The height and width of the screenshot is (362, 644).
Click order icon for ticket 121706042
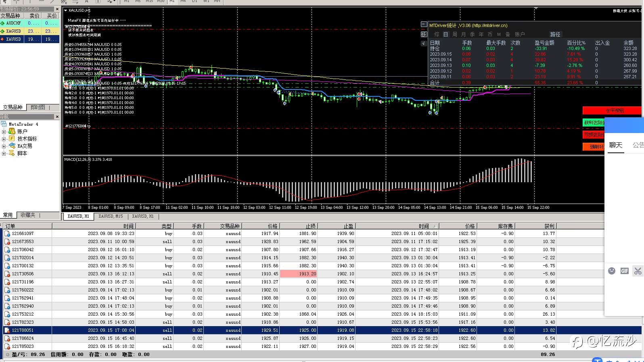[x=7, y=250]
